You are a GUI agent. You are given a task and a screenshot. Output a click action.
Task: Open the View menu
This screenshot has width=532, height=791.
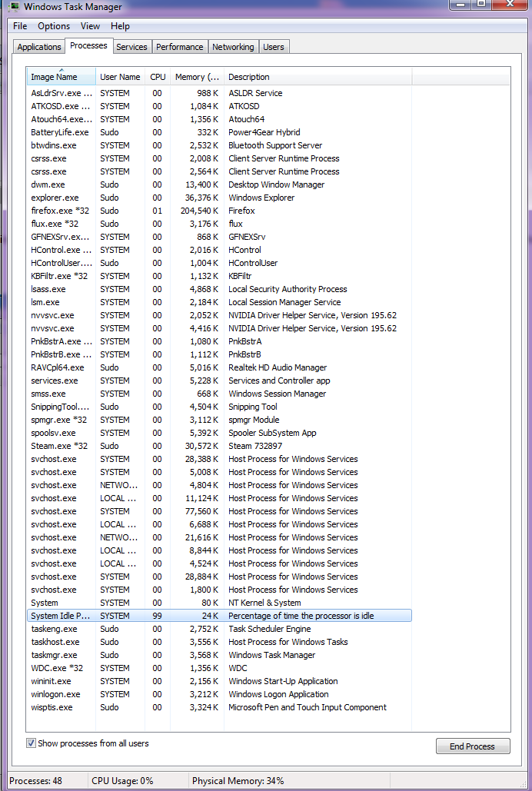click(x=90, y=25)
